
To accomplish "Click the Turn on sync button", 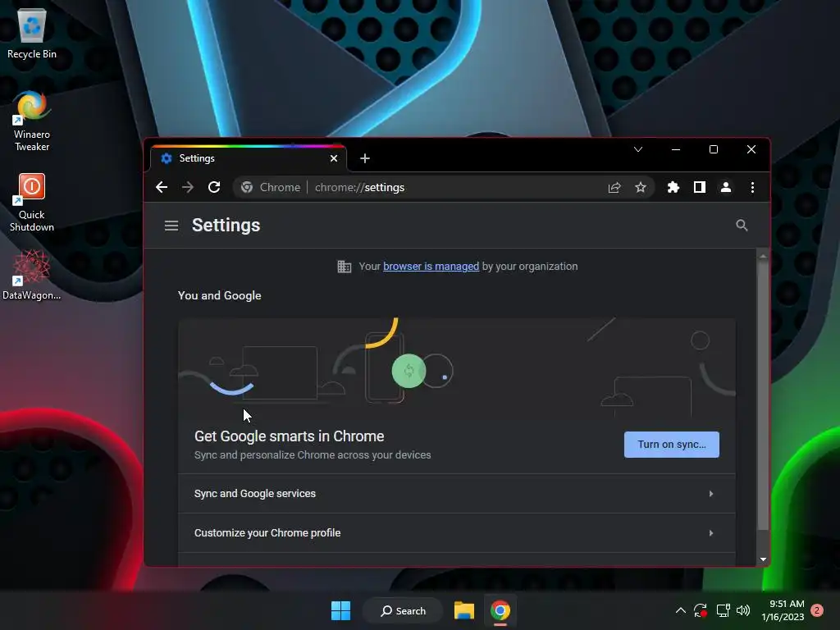I will 671,444.
